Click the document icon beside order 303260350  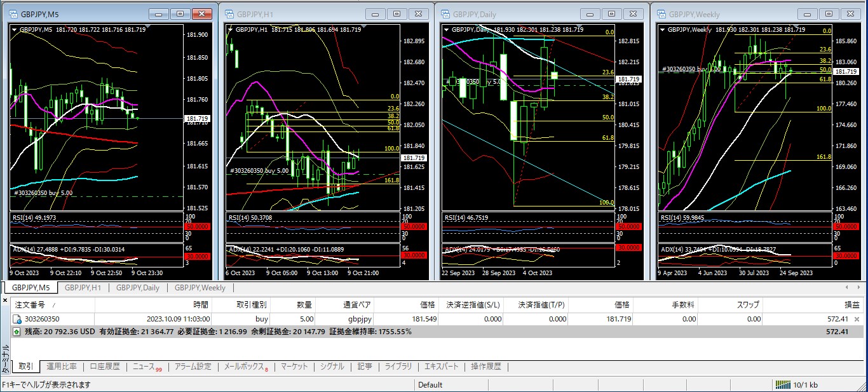coord(17,319)
